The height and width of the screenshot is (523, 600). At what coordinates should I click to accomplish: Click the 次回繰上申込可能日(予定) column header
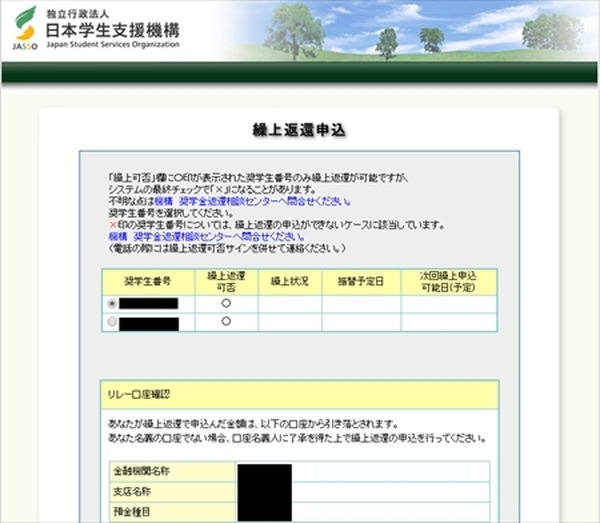pos(449,282)
